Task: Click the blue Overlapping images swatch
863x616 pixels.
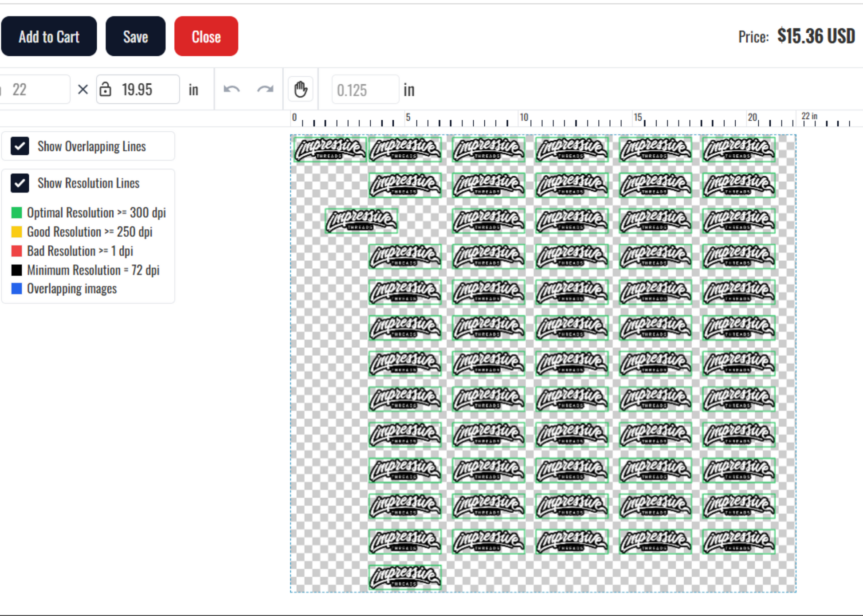Action: coord(16,289)
